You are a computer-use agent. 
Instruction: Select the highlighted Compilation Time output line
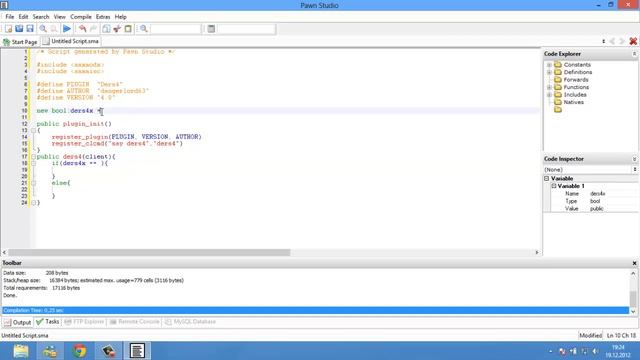[316, 310]
